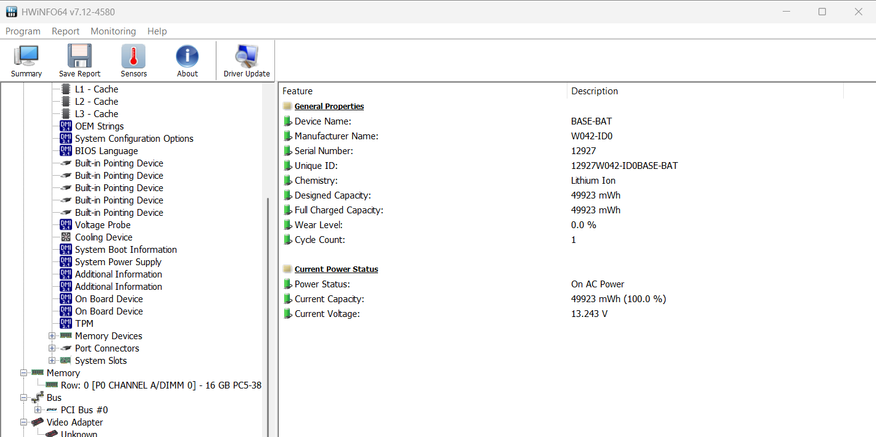Open the Report menu
This screenshot has width=876, height=437.
(66, 31)
